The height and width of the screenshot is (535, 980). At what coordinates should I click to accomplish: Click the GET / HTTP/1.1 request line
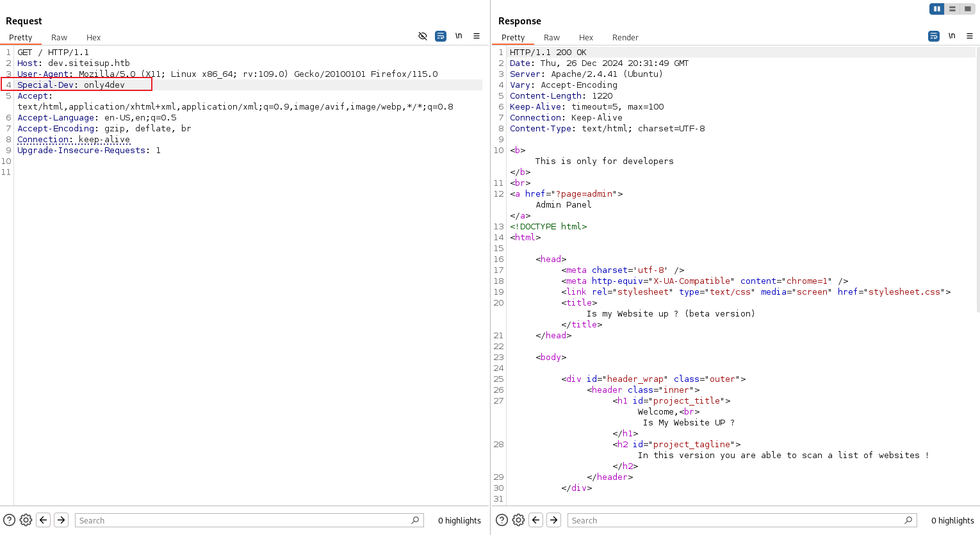[53, 52]
